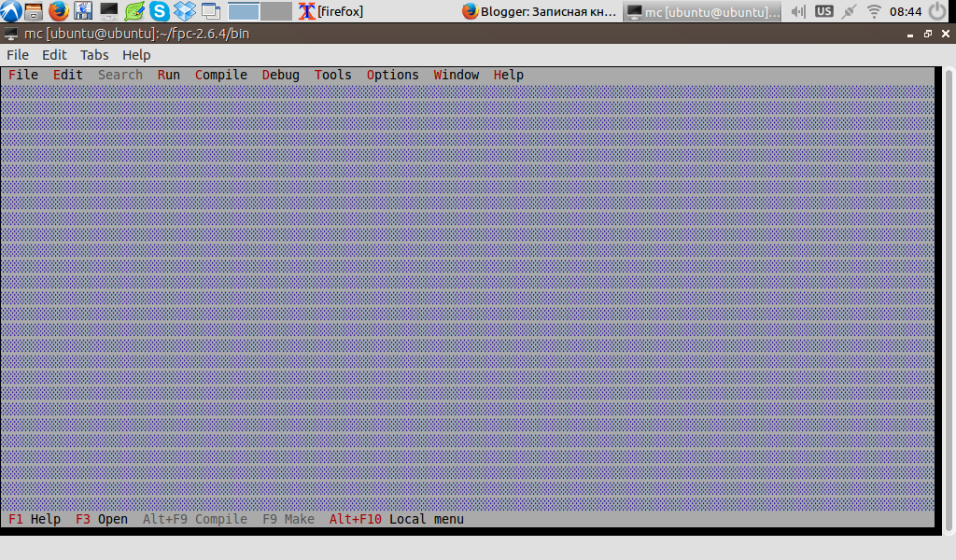The width and height of the screenshot is (956, 560).
Task: Switch to the second workspace in pager
Action: (276, 11)
